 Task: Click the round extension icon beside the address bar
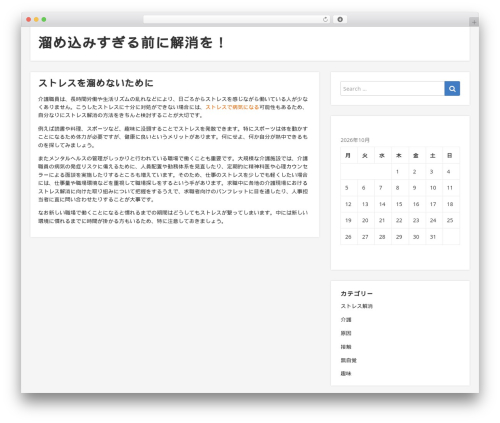point(340,20)
